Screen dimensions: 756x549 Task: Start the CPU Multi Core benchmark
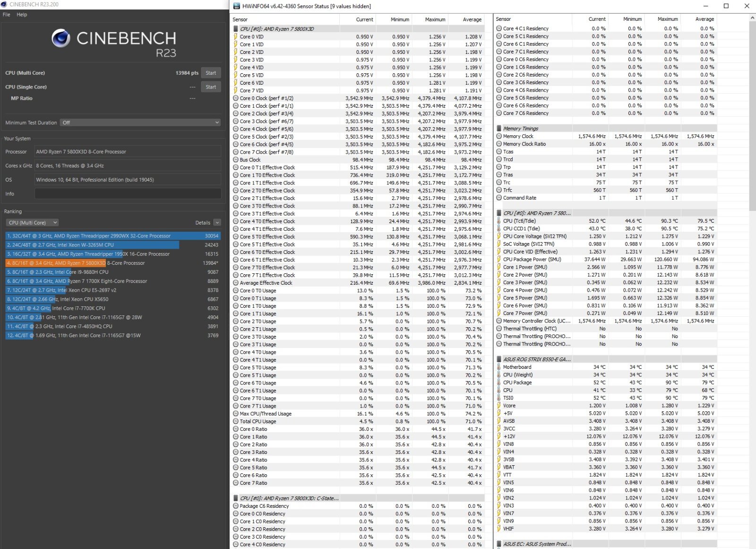[211, 73]
